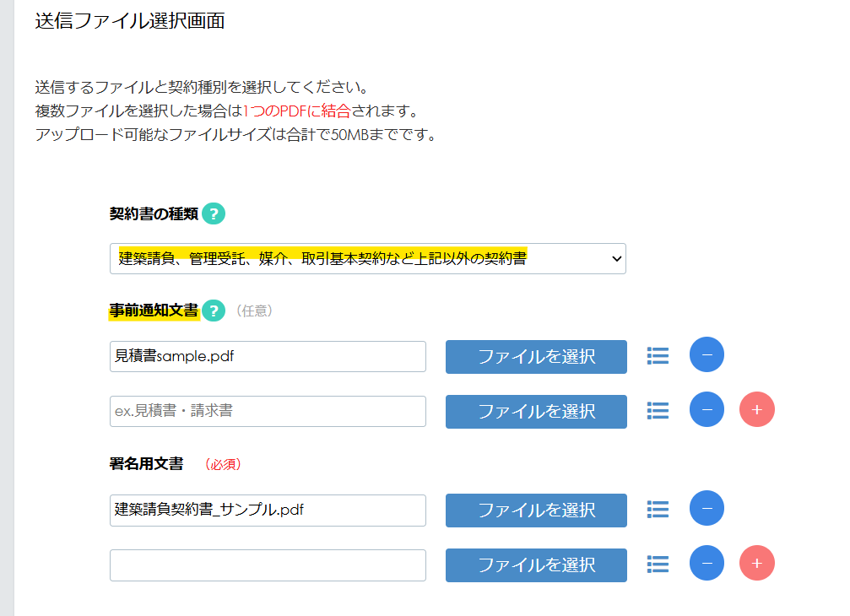This screenshot has height=616, width=850.
Task: Open help icon next to 事前通知文書
Action: click(214, 311)
